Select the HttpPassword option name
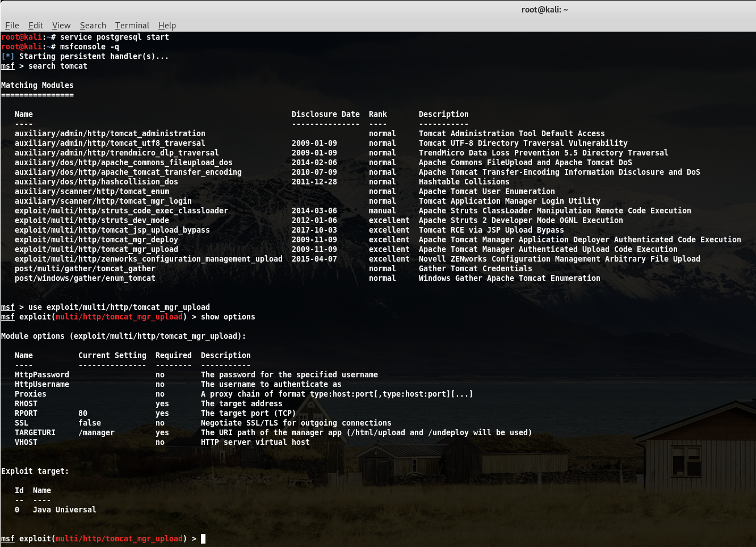Image resolution: width=756 pixels, height=547 pixels. 42,375
